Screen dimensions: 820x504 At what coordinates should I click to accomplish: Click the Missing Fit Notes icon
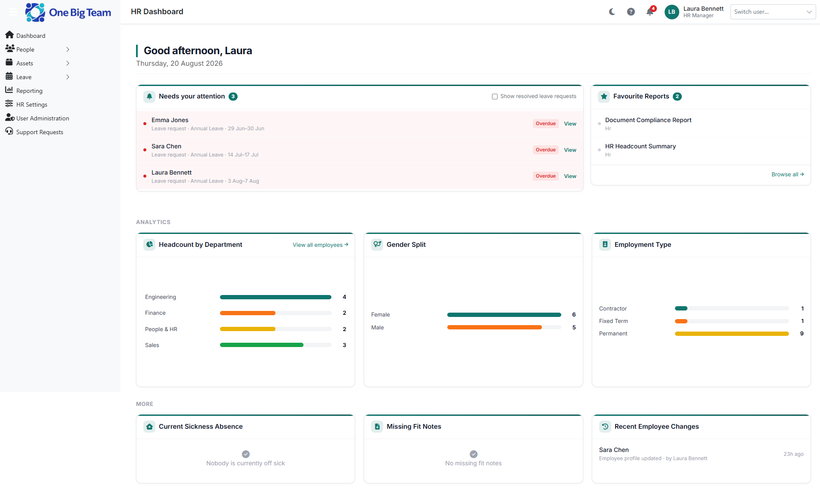coord(377,427)
